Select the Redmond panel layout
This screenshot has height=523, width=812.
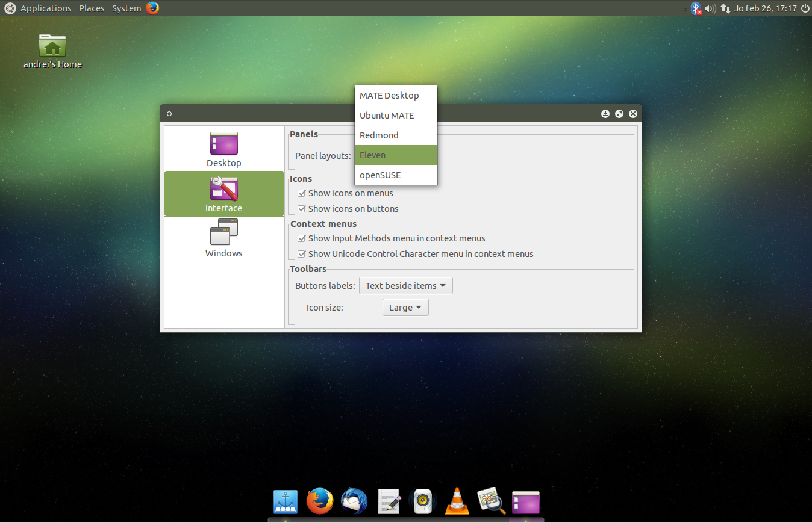point(378,135)
